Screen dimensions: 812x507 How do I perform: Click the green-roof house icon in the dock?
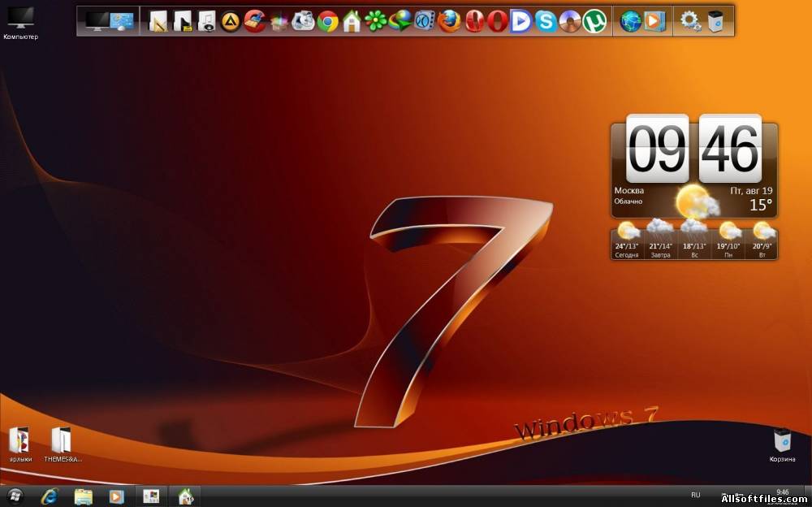point(352,21)
